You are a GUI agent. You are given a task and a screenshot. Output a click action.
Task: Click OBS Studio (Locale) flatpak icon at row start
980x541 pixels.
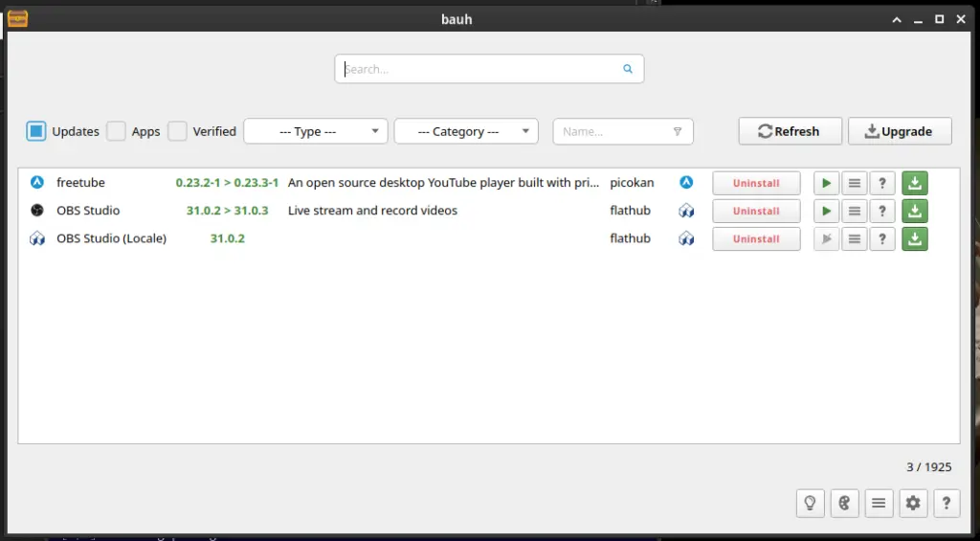[x=37, y=238]
